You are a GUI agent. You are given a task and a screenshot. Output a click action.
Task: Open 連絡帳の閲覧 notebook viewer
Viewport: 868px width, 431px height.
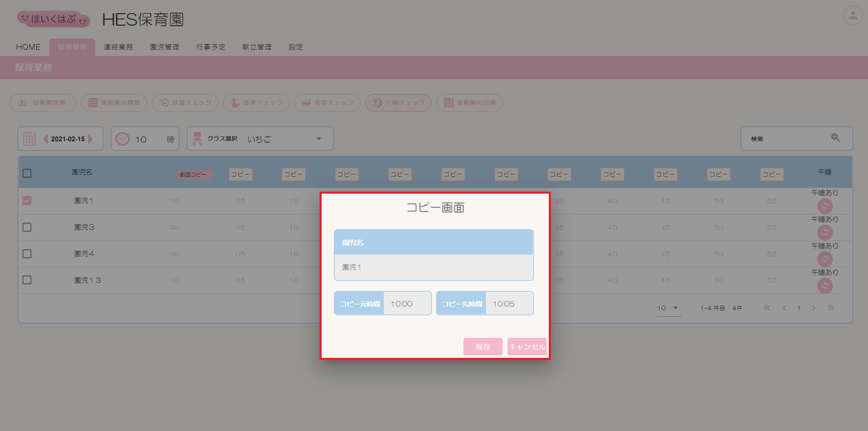pos(114,103)
